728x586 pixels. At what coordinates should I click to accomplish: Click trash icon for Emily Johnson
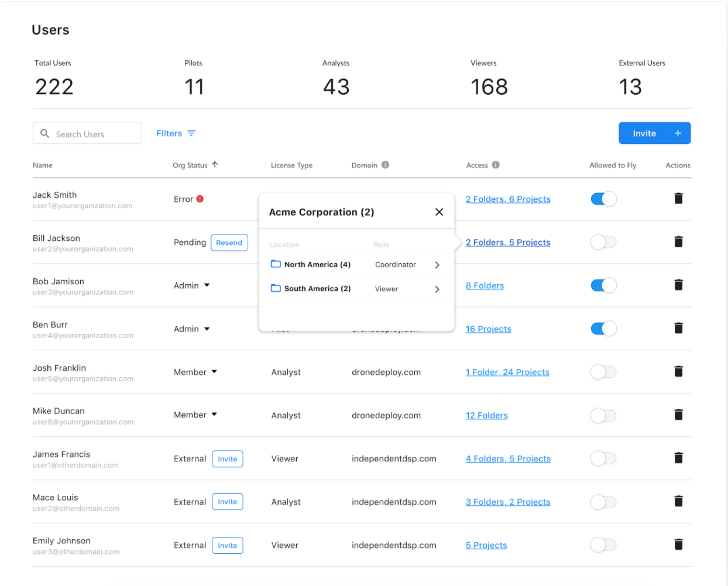pos(678,544)
